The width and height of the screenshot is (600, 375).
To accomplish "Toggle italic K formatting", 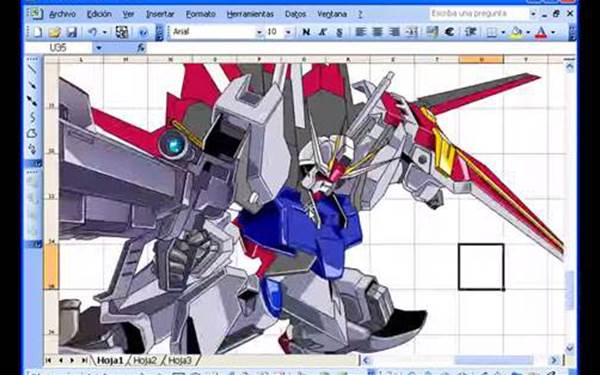I will click(x=323, y=32).
